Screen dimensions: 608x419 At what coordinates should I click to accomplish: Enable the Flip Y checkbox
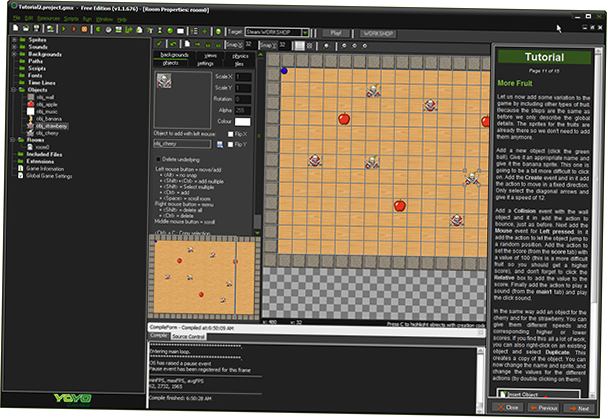[230, 145]
